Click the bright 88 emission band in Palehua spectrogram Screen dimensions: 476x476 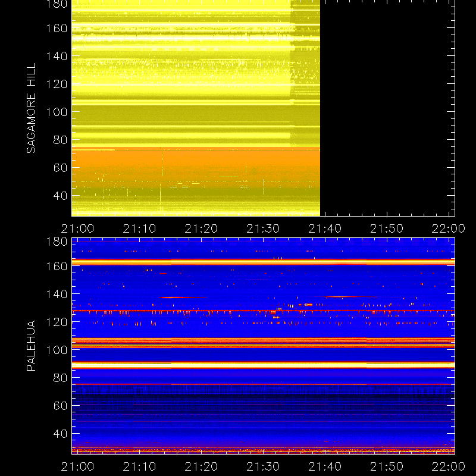tap(263, 365)
